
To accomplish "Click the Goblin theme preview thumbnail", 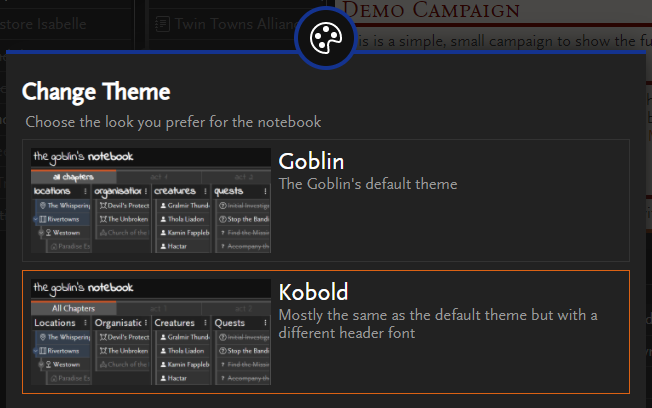I will click(151, 200).
